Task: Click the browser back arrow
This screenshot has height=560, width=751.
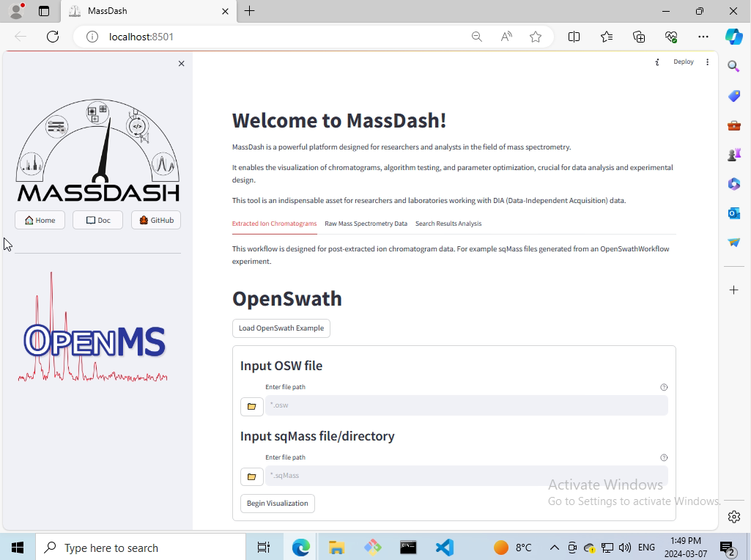Action: point(21,37)
